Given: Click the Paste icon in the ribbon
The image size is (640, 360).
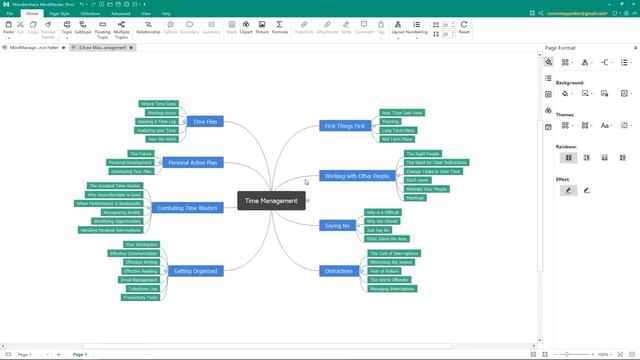Looking at the screenshot, I should pyautogui.click(x=8, y=25).
